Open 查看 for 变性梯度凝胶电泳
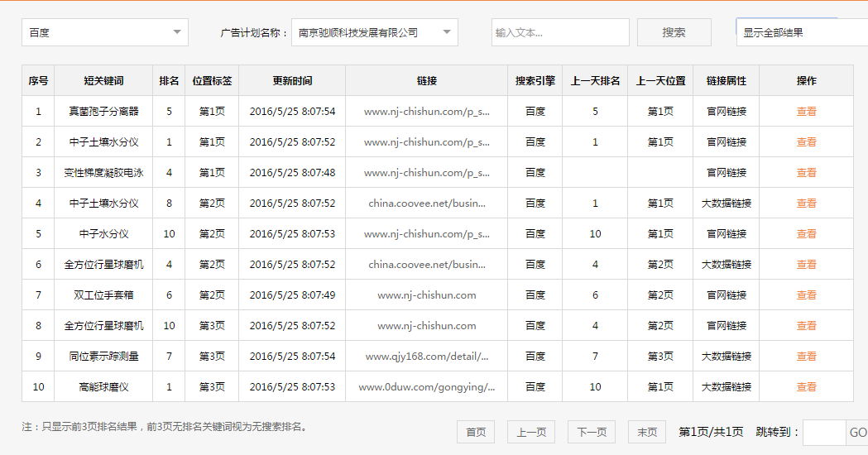Screen dimensions: 868x455 pos(807,173)
